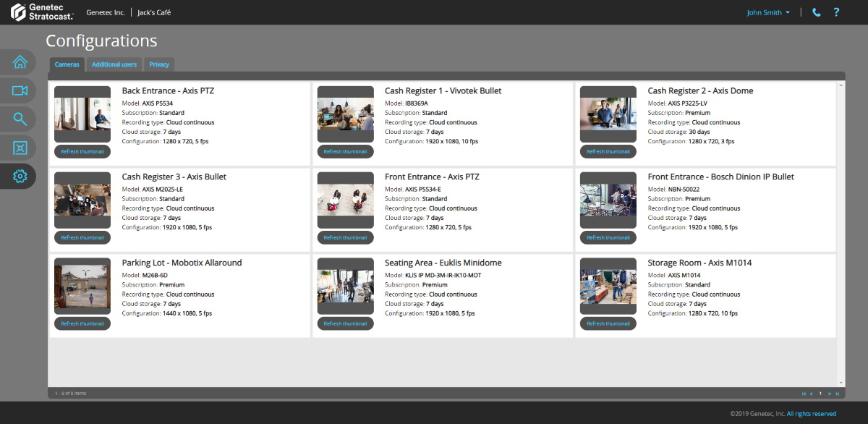Go to the last page arrow

point(838,394)
